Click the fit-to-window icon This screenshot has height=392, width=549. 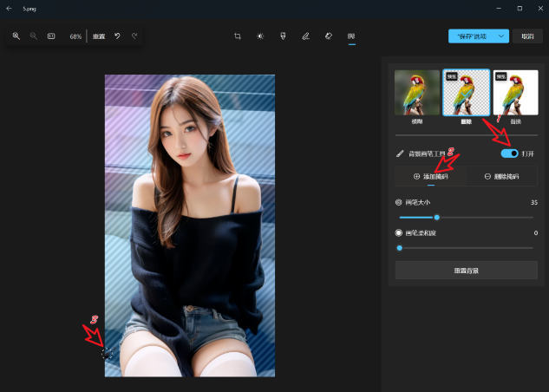pyautogui.click(x=51, y=36)
